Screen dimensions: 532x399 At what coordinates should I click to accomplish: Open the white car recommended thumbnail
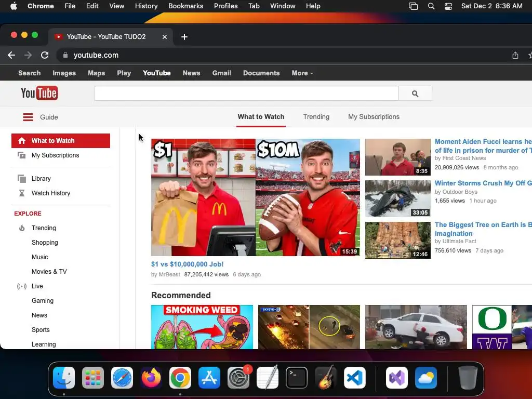click(x=416, y=327)
